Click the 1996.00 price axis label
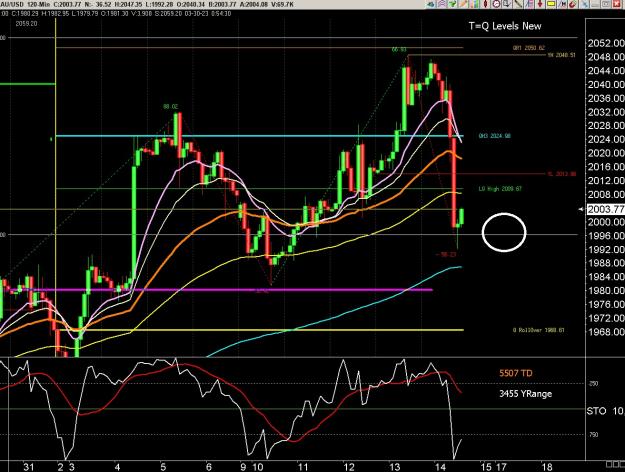625x472 pixels. [x=606, y=236]
